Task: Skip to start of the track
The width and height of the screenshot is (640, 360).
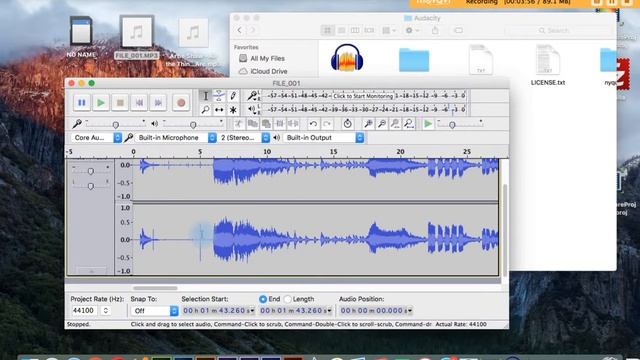Action: point(139,102)
